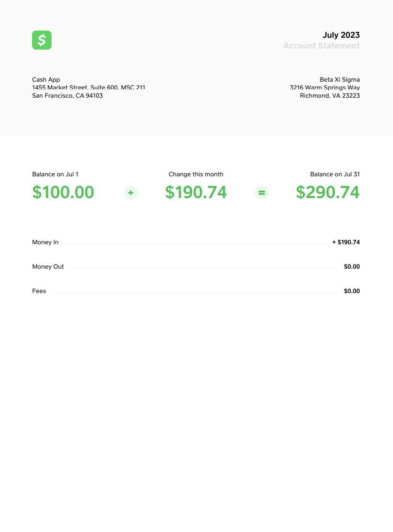Click the Cash App sender name
This screenshot has height=532, width=393.
(x=46, y=79)
